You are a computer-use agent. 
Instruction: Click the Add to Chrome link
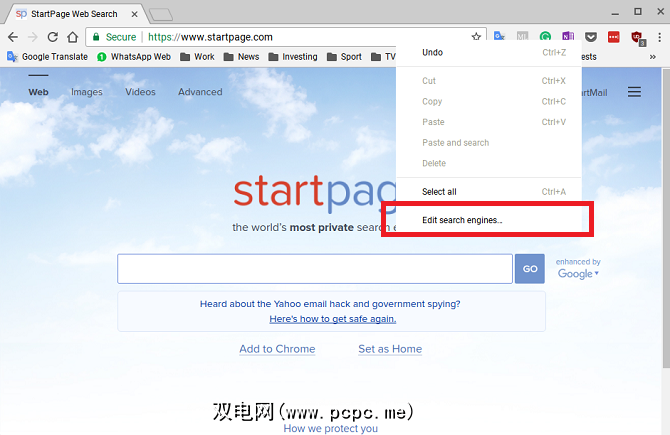277,349
